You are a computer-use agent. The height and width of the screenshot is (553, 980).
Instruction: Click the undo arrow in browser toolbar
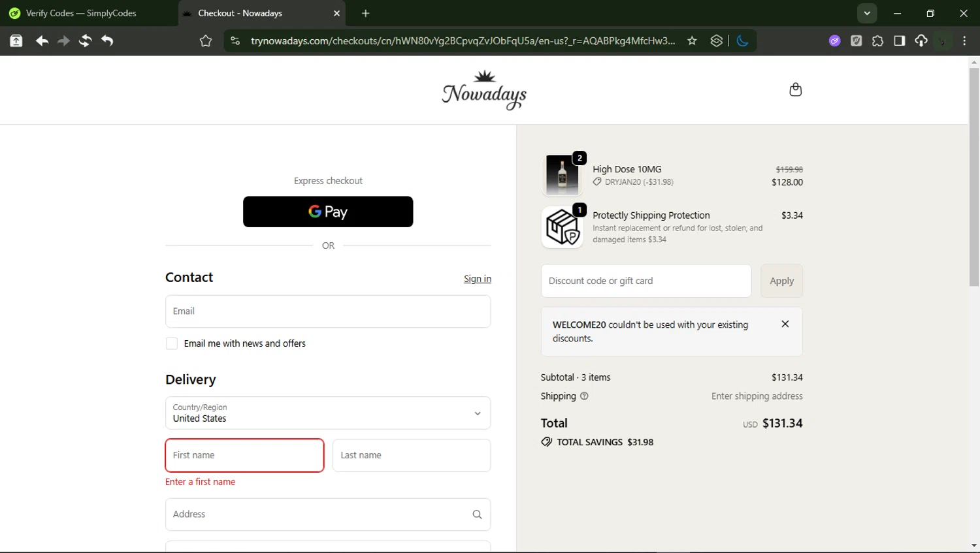tap(107, 41)
